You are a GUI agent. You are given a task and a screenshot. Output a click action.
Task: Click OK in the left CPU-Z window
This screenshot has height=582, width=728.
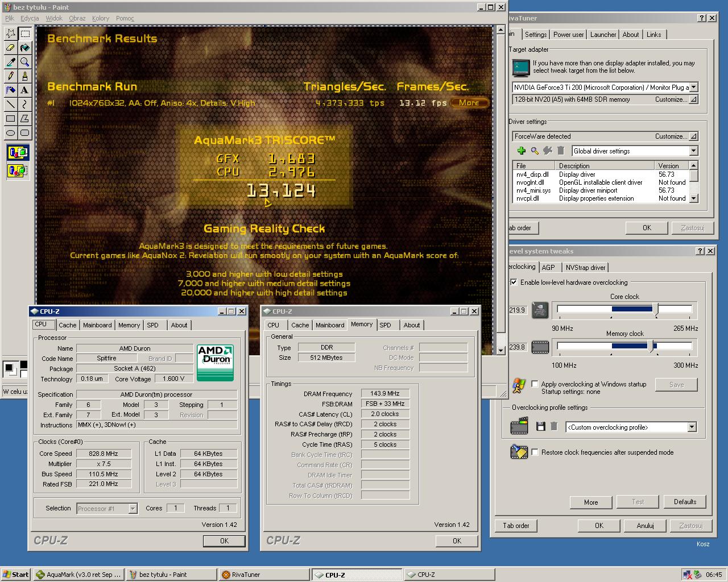click(224, 541)
